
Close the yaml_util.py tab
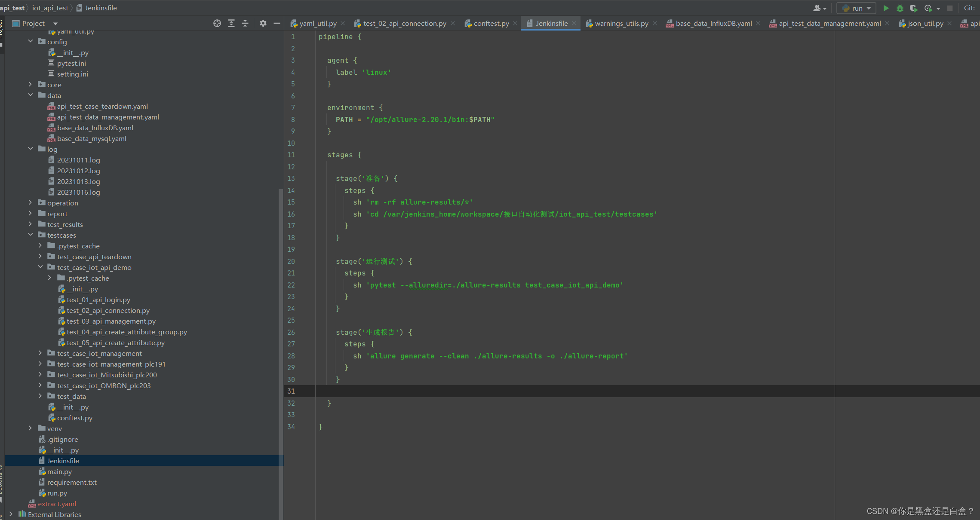pos(343,23)
